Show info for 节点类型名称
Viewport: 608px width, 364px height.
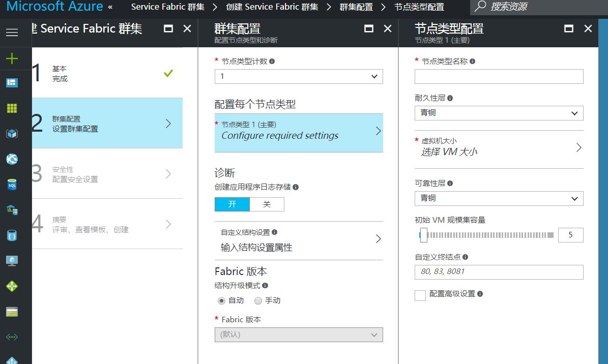click(x=472, y=61)
